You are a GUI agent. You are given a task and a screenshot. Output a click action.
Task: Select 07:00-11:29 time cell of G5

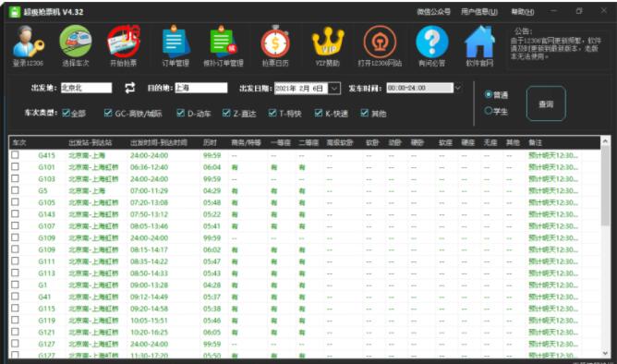point(149,191)
